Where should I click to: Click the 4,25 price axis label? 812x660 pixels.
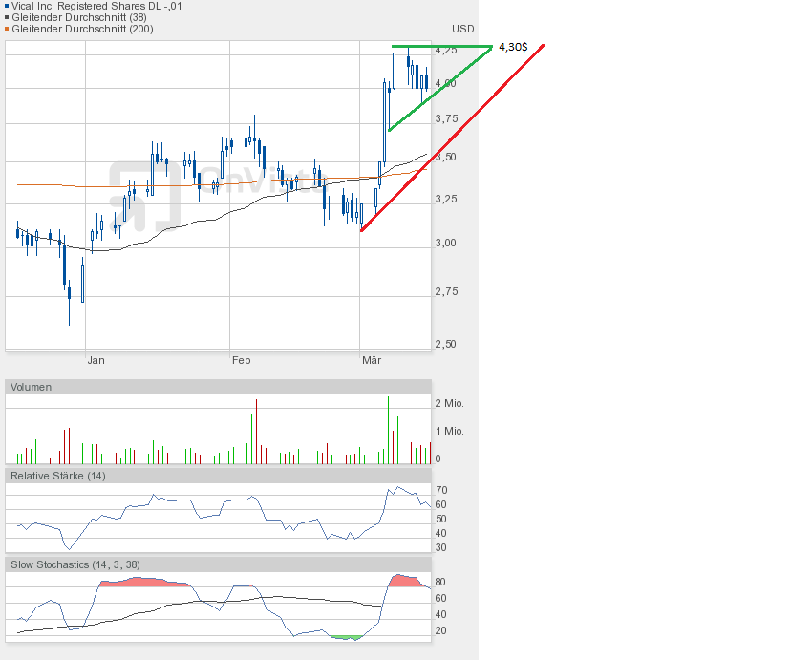[445, 51]
